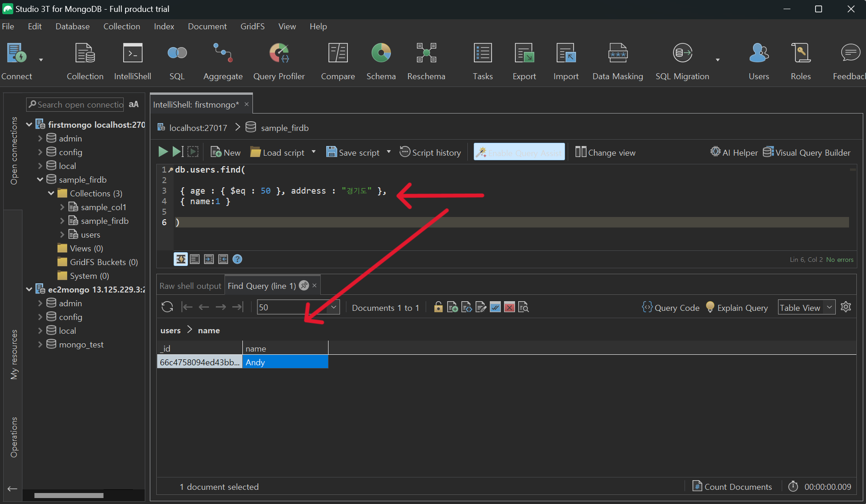Open the Roles manager

pyautogui.click(x=800, y=61)
